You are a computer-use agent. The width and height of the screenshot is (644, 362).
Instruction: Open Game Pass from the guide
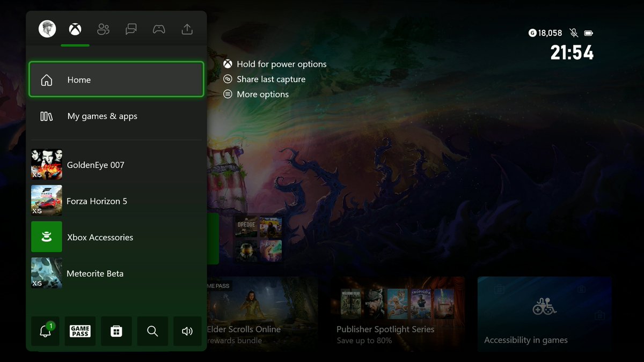[80, 331]
